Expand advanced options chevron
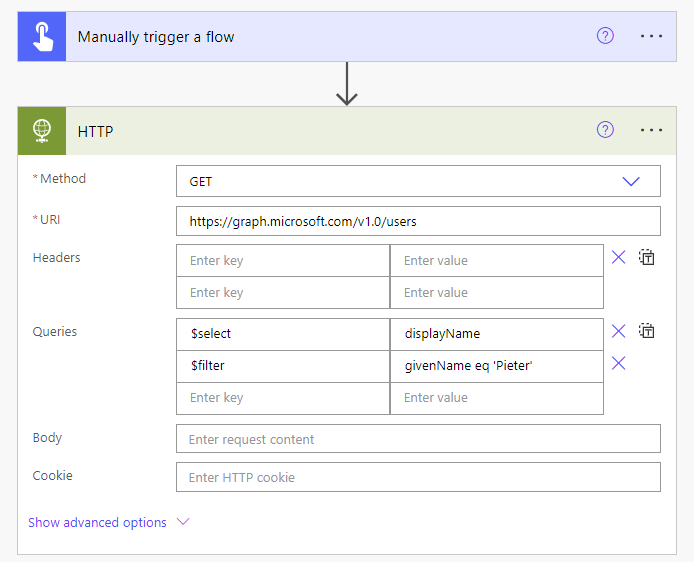The height and width of the screenshot is (562, 694). click(183, 522)
